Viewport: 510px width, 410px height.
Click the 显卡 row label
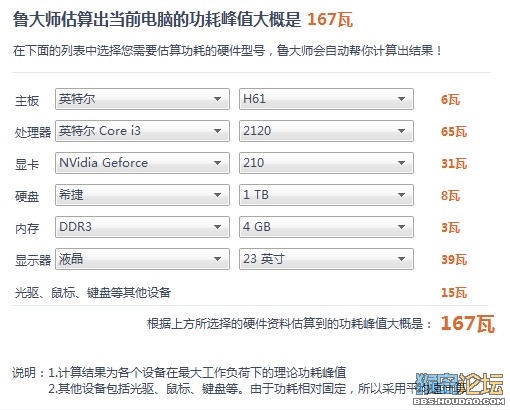pyautogui.click(x=27, y=164)
